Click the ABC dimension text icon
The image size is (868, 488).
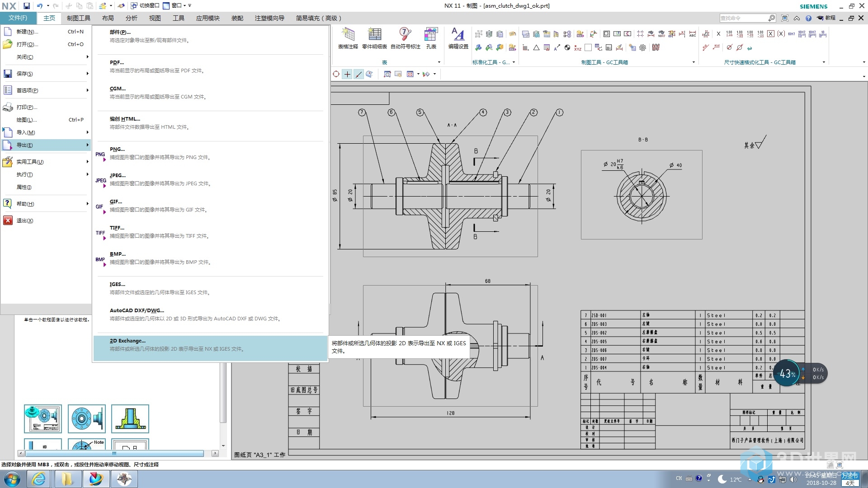(692, 34)
